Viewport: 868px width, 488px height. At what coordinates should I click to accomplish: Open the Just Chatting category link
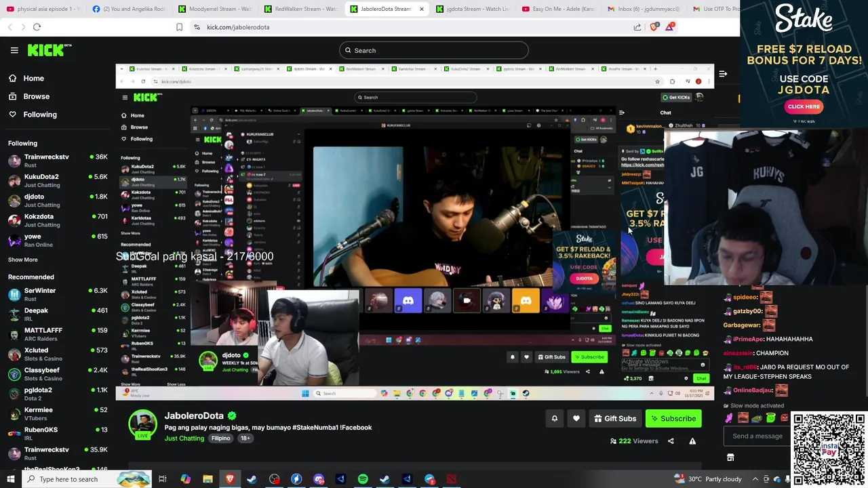[184, 439]
